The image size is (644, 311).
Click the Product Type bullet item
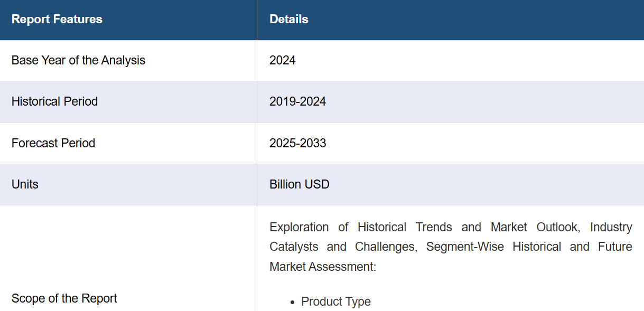(336, 301)
